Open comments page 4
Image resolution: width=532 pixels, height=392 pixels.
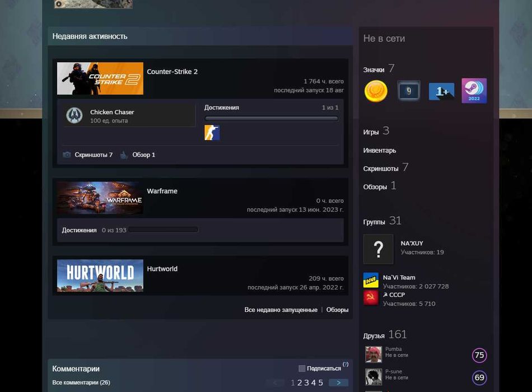click(x=314, y=383)
